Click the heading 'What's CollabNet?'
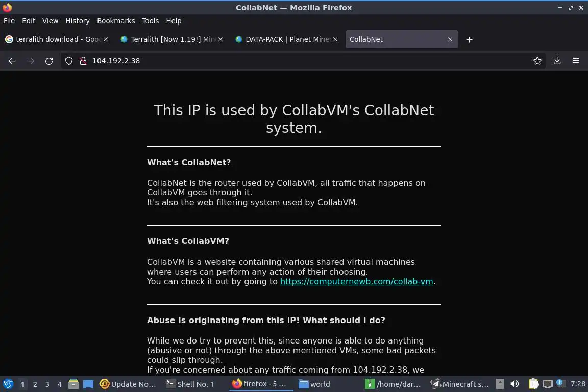This screenshot has height=392, width=588. (189, 162)
